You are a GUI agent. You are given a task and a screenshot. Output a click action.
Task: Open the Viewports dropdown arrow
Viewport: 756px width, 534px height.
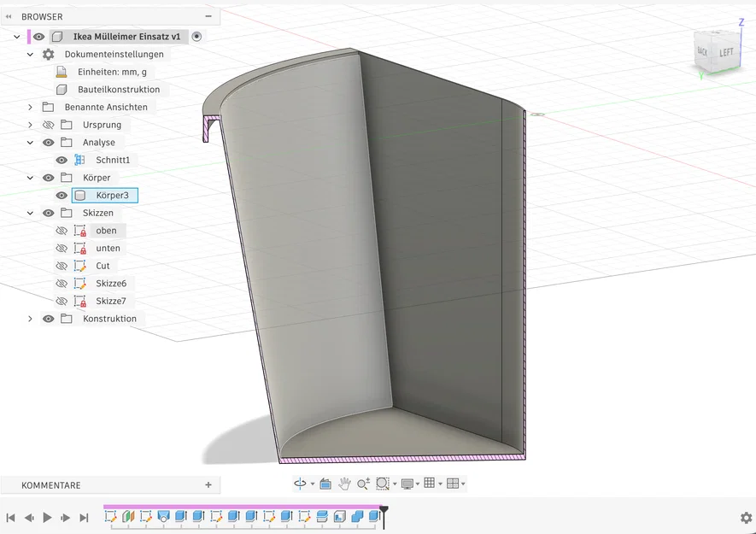(x=463, y=484)
